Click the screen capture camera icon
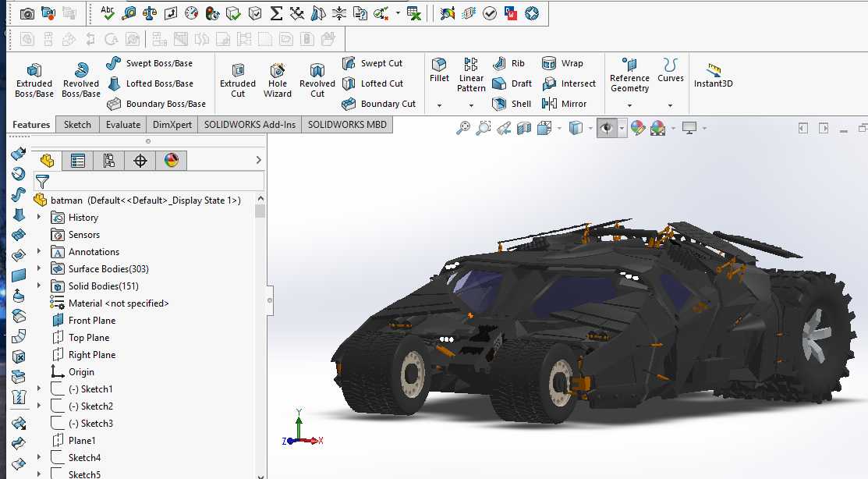The image size is (868, 479). coord(27,13)
